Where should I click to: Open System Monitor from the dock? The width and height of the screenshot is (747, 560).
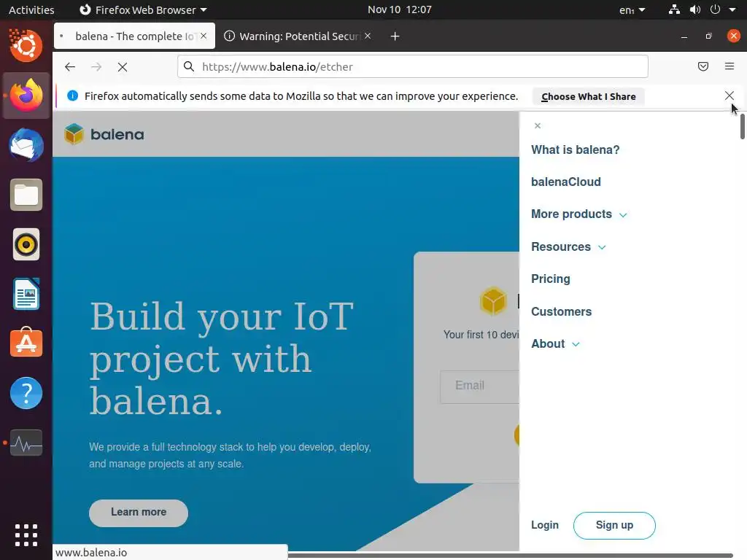point(26,443)
